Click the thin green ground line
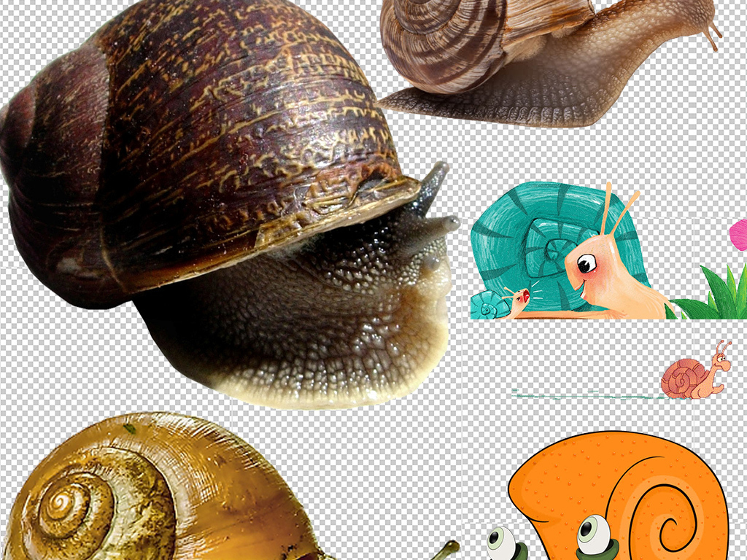Screen dimensions: 747x560 coord(584,395)
